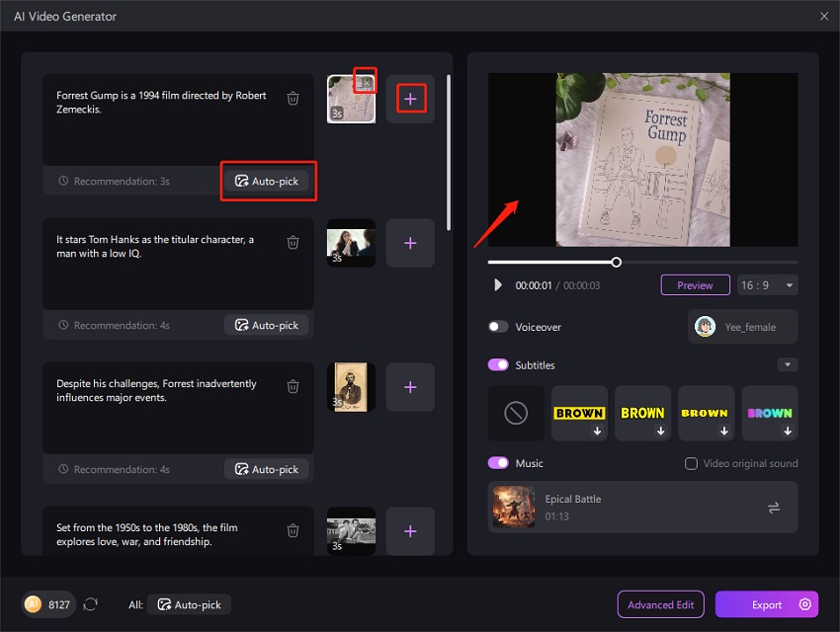Swap the Epical Battle music track

[774, 508]
